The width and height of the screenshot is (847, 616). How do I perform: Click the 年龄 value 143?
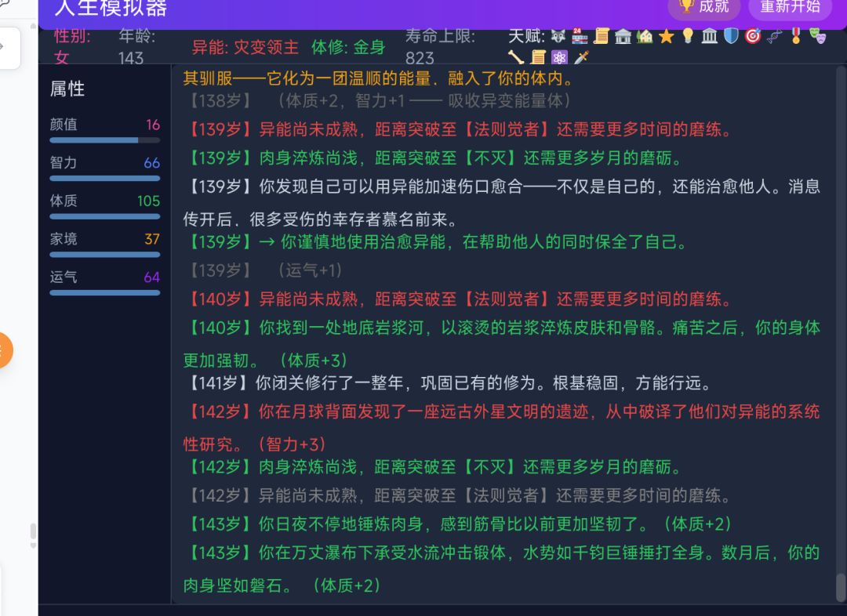point(131,58)
